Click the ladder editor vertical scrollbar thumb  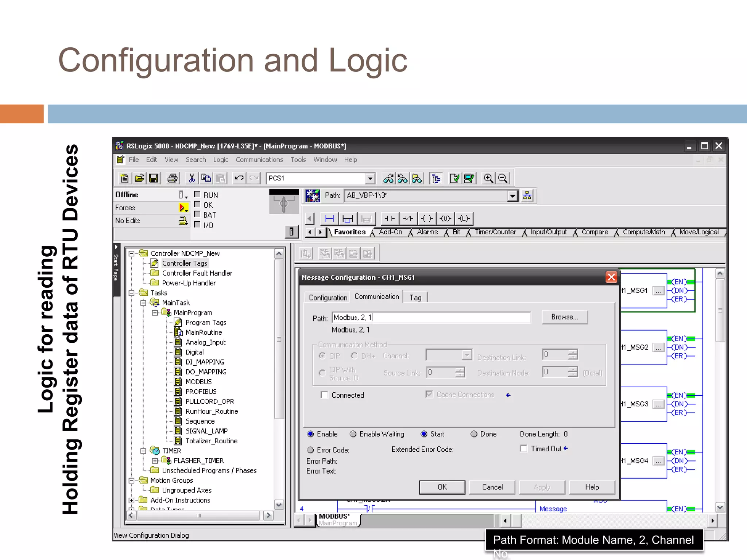point(720,311)
